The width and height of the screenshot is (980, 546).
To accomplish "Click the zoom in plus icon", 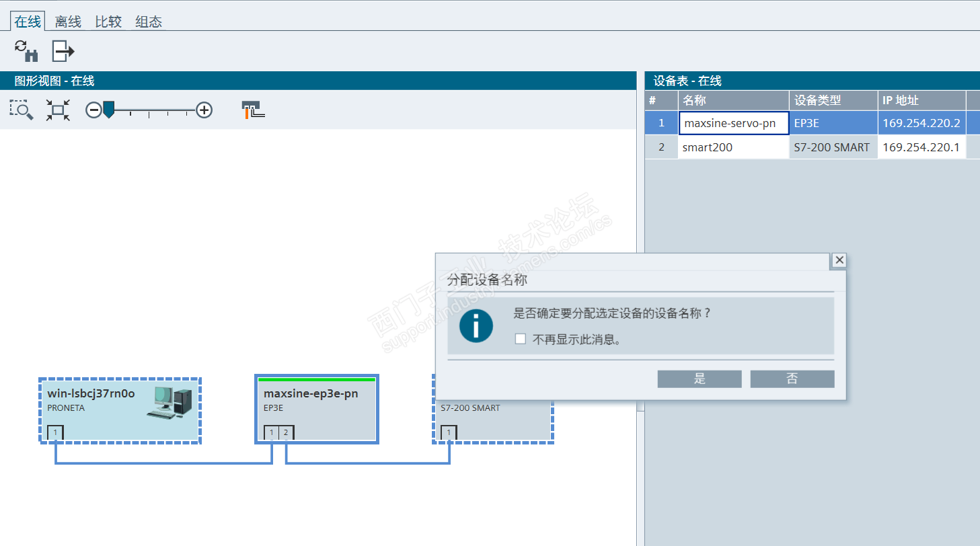I will tap(204, 110).
